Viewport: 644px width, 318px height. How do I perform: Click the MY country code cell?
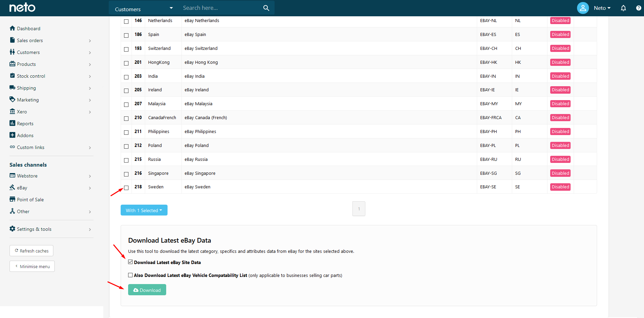pyautogui.click(x=529, y=104)
